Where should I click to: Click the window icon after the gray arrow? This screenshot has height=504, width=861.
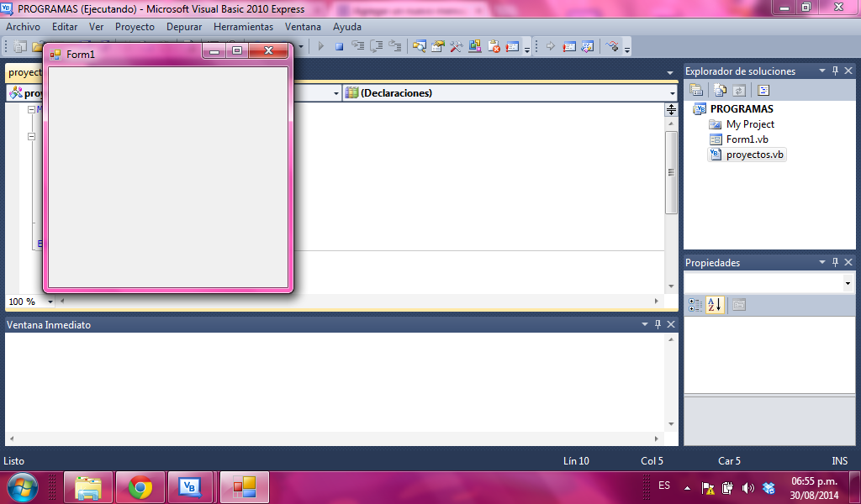[x=569, y=46]
